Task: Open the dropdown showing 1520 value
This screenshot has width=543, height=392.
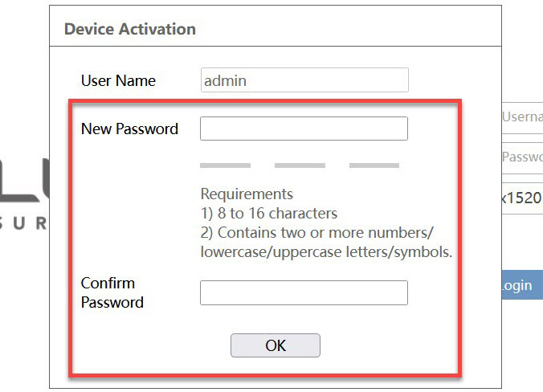Action: pos(522,198)
